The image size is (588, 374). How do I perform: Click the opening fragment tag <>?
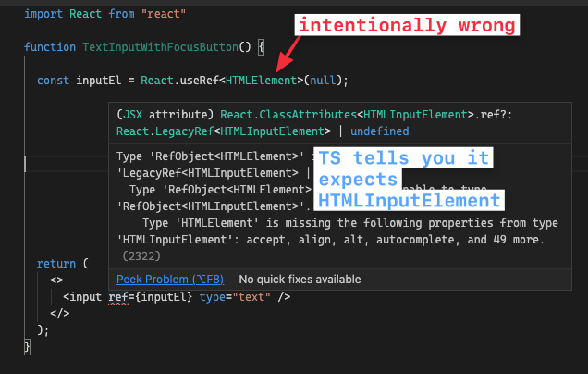click(56, 280)
